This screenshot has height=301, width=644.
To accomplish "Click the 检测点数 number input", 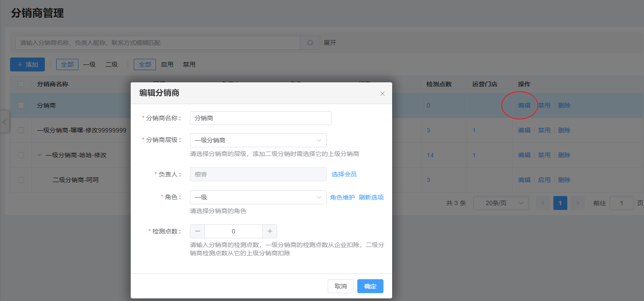I will click(234, 231).
